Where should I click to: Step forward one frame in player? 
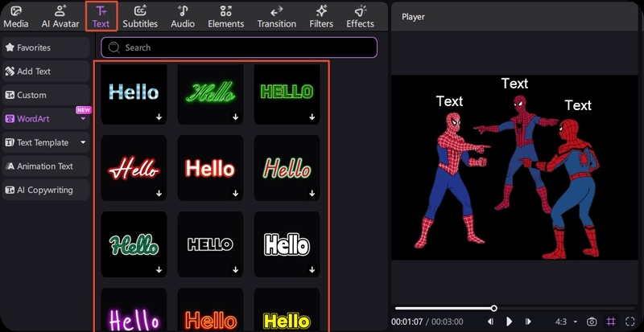(x=528, y=322)
